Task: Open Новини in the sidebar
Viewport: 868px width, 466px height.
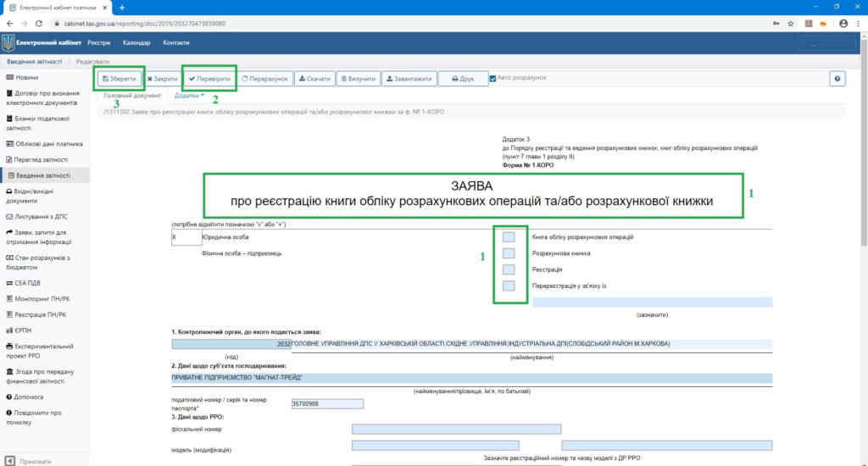Action: point(26,77)
